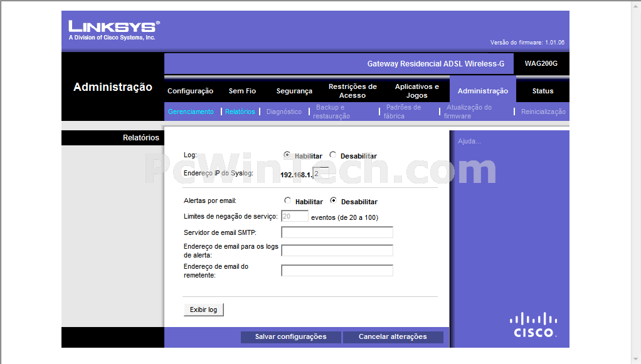Open the Gerenciamento sub-tab
Viewport: 641px width, 364px height.
point(191,112)
